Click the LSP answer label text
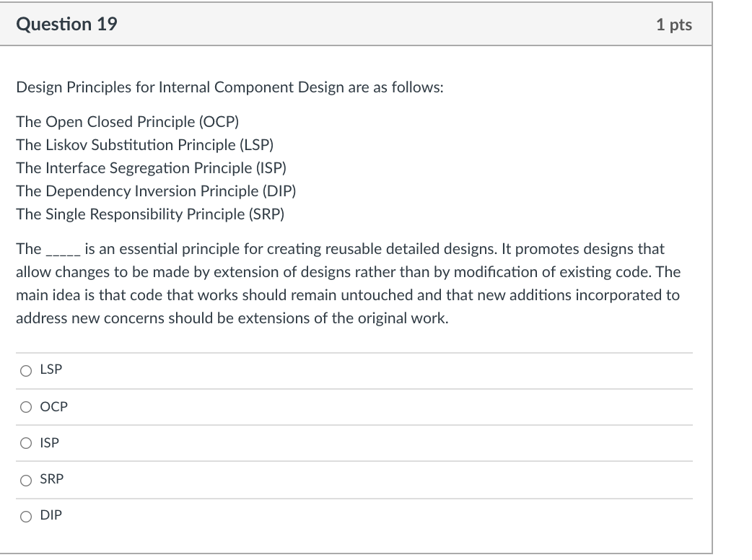This screenshot has width=752, height=560. coord(49,369)
